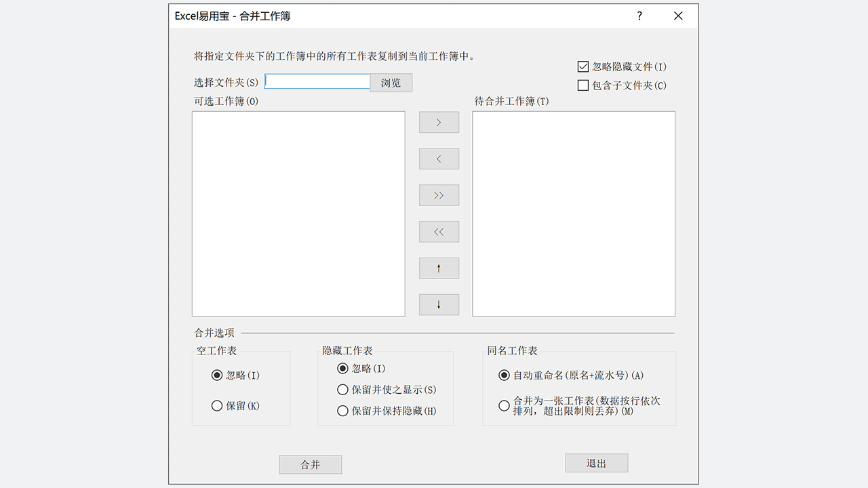This screenshot has height=488, width=868.
Task: Click the 浏览 button to pick a folder
Action: (391, 82)
